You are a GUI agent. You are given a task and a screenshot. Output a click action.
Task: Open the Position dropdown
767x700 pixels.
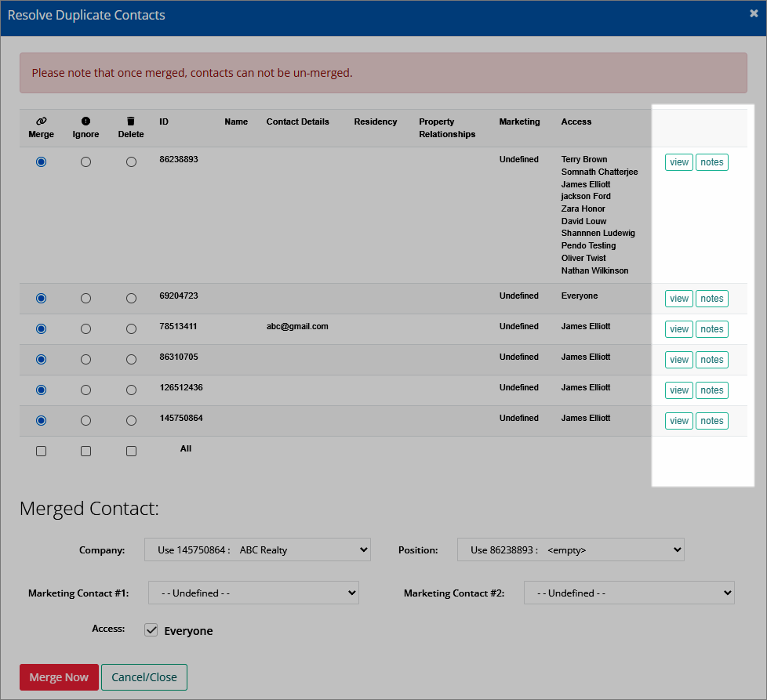click(570, 549)
